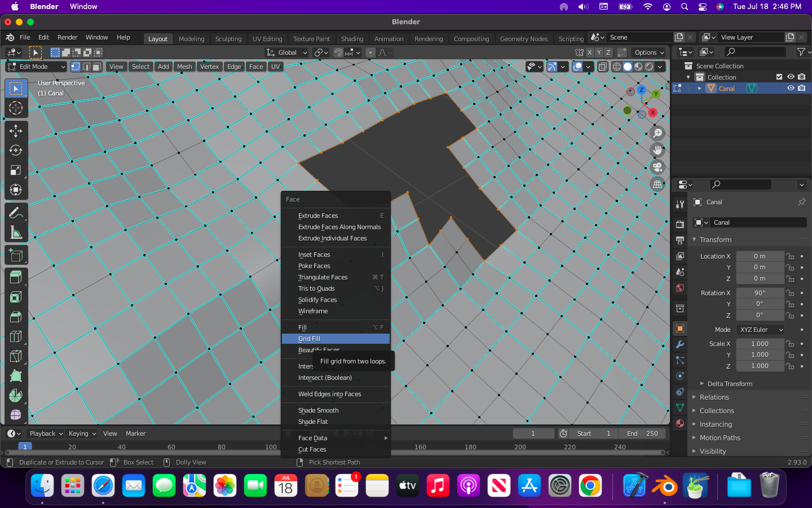The width and height of the screenshot is (812, 508).
Task: Select the Measure tool
Action: (x=16, y=233)
